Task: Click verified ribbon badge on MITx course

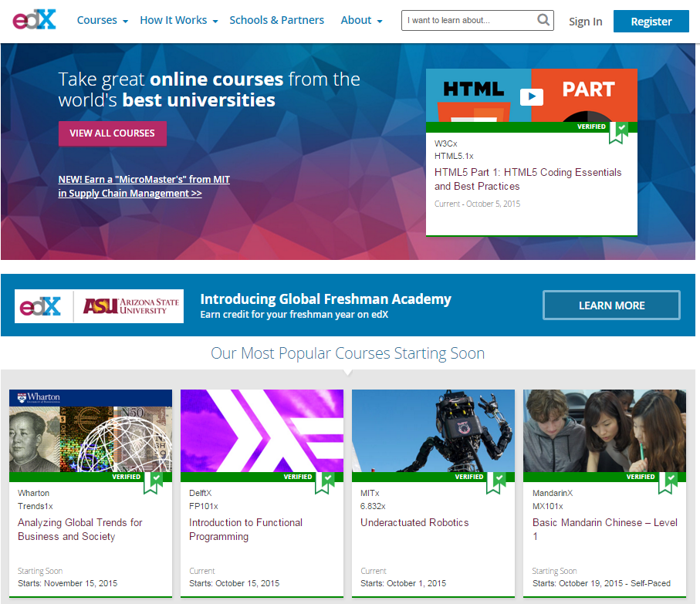Action: (x=495, y=481)
